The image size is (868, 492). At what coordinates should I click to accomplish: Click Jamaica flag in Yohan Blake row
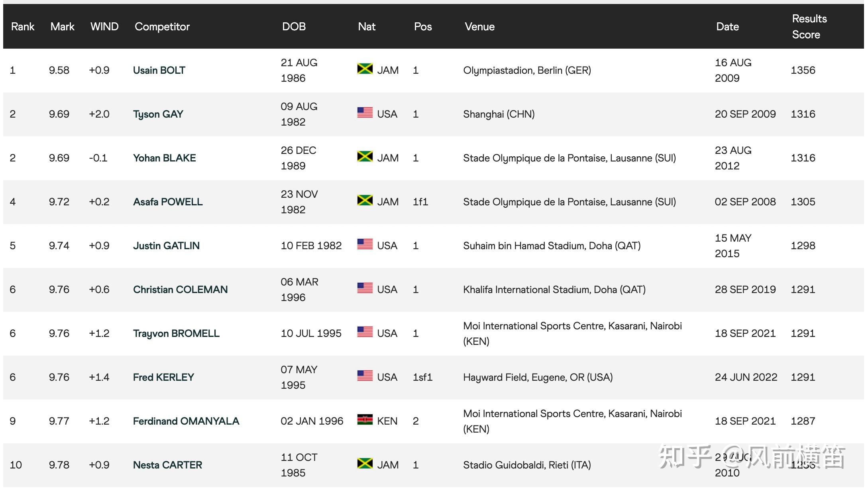[365, 157]
